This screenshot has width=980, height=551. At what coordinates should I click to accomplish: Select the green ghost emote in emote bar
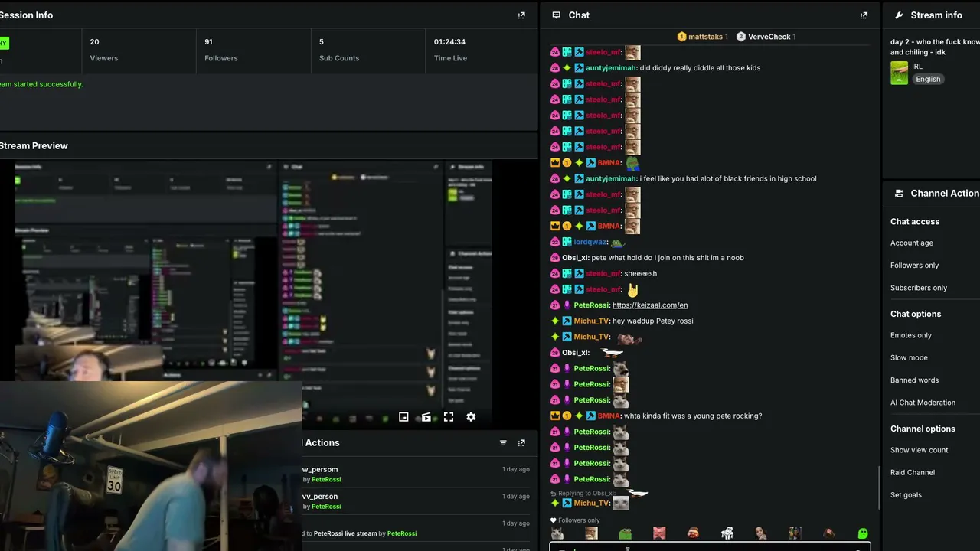click(x=863, y=533)
